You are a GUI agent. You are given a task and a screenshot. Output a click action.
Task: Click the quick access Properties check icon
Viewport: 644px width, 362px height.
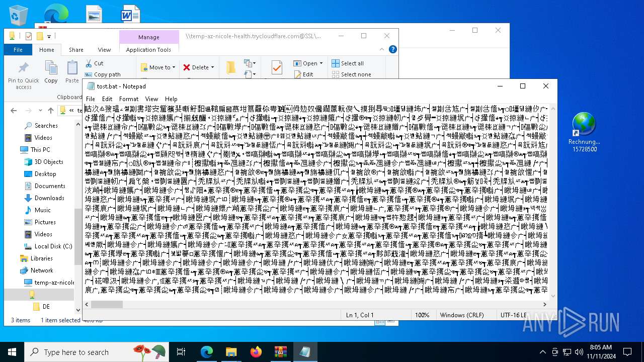[x=28, y=36]
